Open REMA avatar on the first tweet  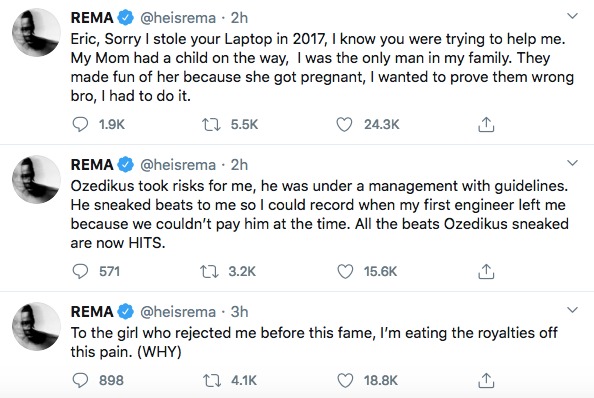36,32
